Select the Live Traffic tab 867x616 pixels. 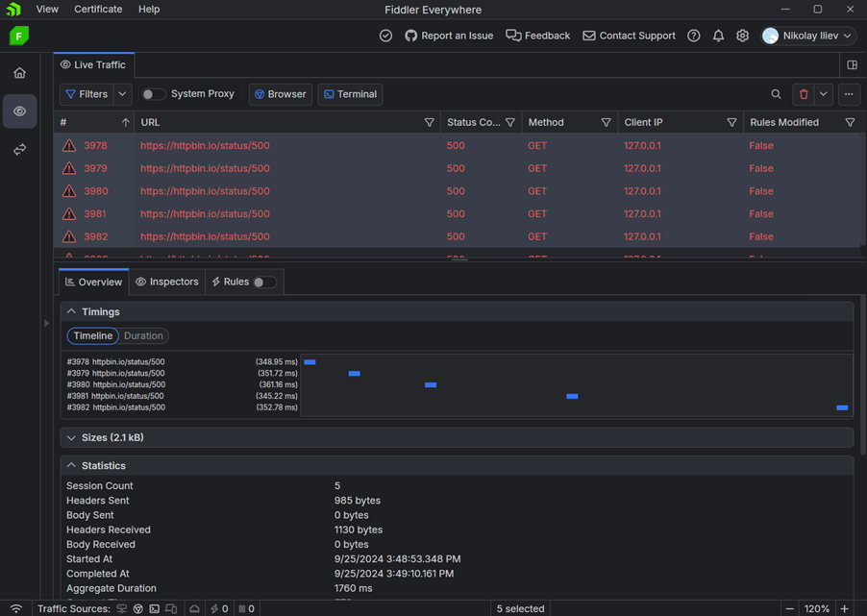[93, 65]
